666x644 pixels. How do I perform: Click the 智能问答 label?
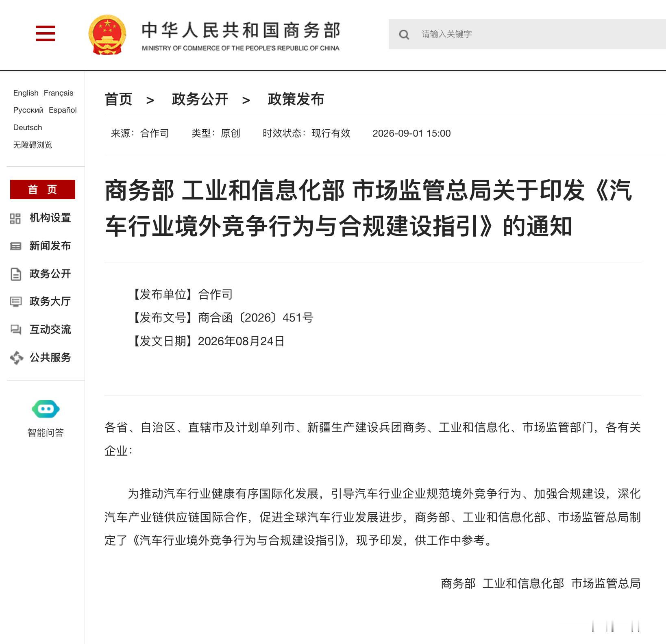pos(46,433)
